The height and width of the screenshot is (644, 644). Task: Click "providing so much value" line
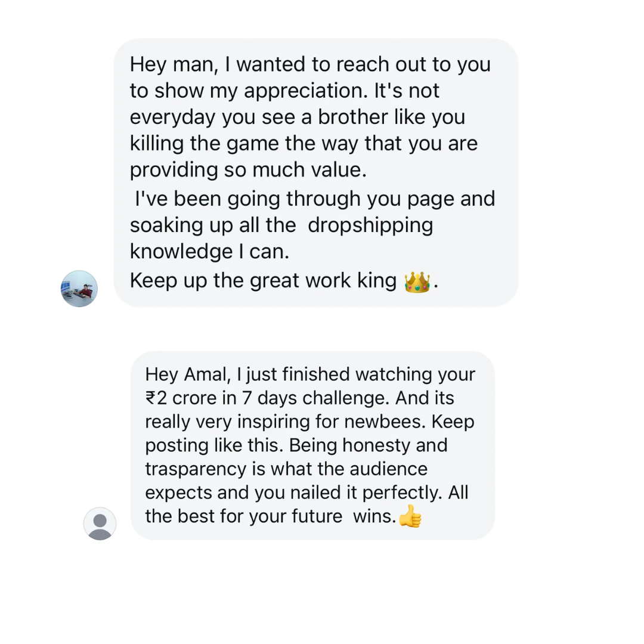(248, 171)
